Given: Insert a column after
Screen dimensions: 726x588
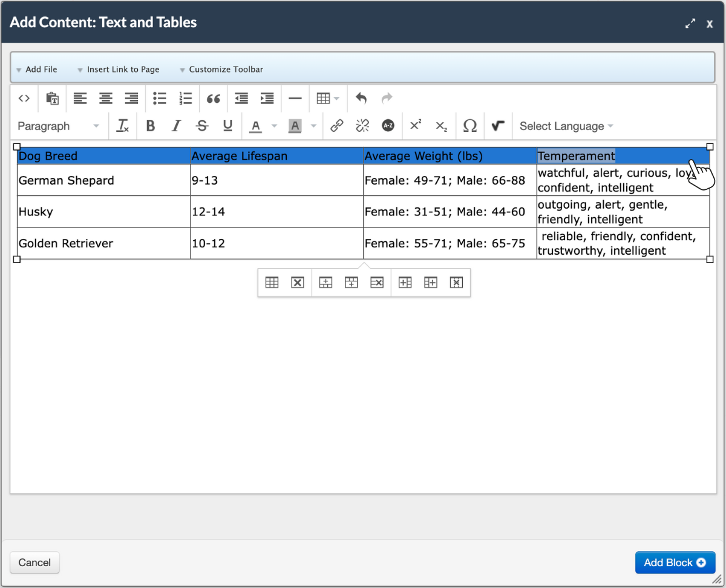Looking at the screenshot, I should [431, 283].
